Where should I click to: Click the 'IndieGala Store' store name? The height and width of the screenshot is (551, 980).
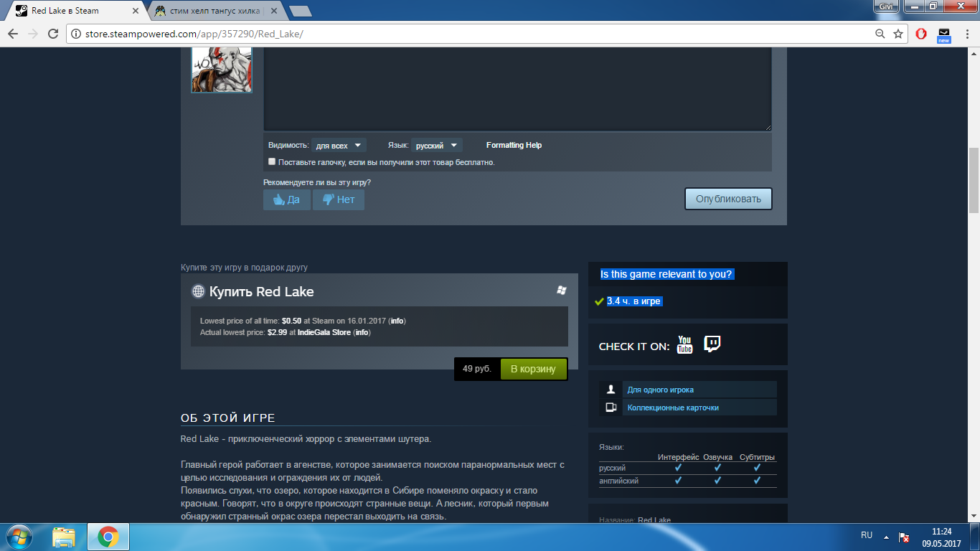click(x=324, y=332)
